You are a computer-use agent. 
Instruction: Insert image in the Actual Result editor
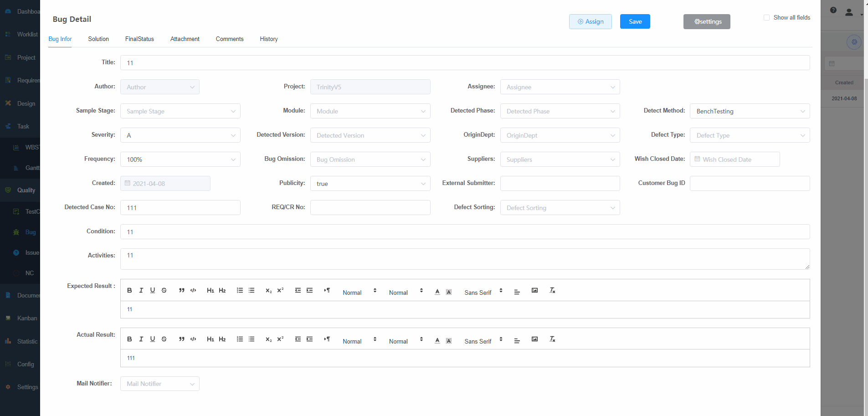click(x=535, y=339)
